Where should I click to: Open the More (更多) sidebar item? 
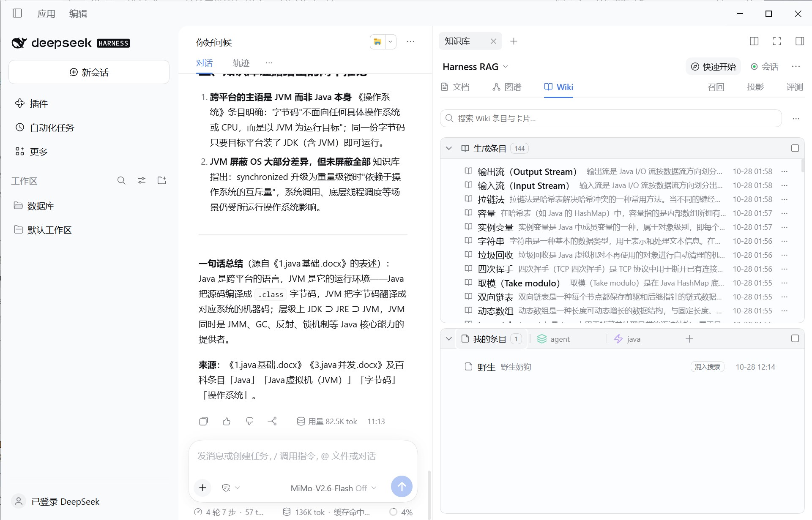pyautogui.click(x=31, y=152)
